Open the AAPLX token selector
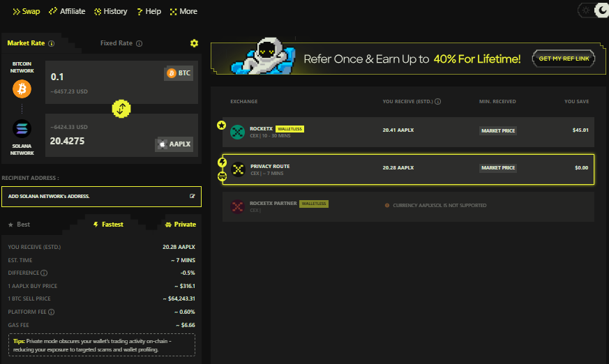This screenshot has width=609, height=364. (174, 144)
